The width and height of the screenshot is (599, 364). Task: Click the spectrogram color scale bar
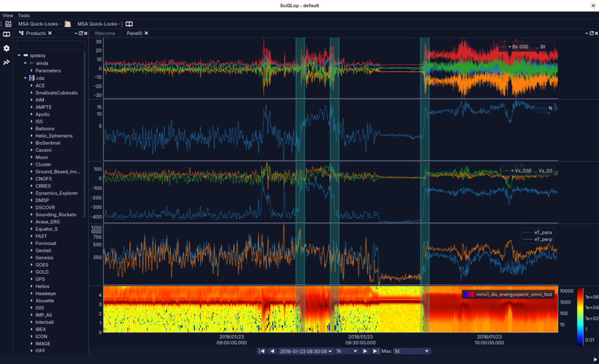point(580,316)
